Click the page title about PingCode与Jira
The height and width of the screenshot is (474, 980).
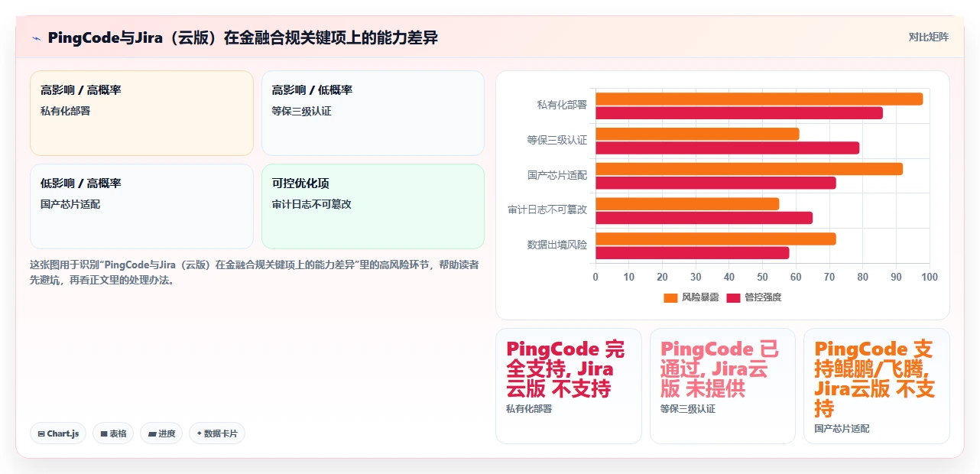(242, 38)
